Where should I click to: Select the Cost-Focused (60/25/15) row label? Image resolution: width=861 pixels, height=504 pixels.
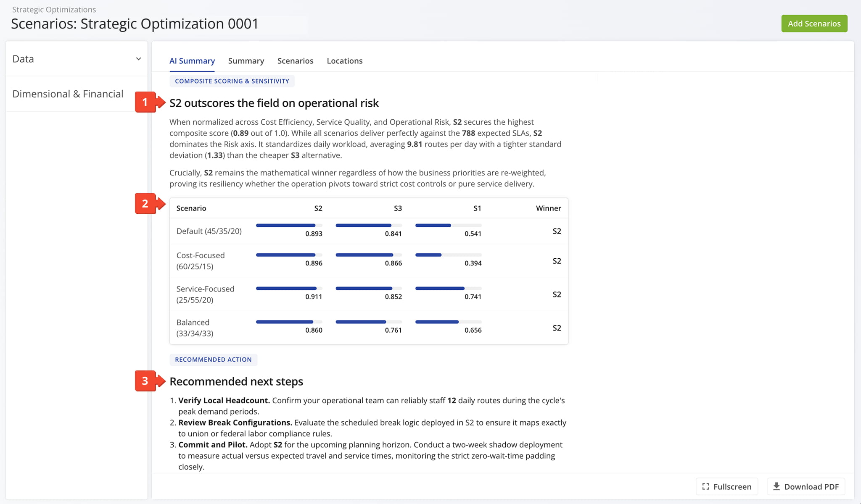tap(201, 261)
